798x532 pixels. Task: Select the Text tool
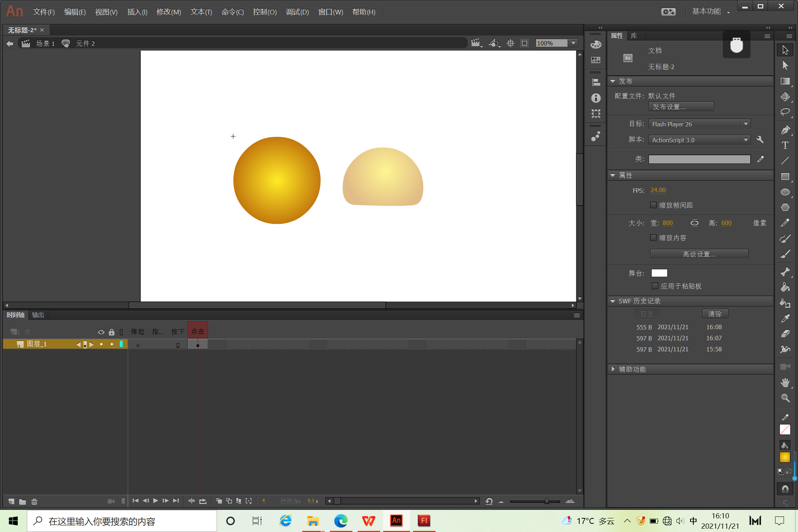point(785,145)
